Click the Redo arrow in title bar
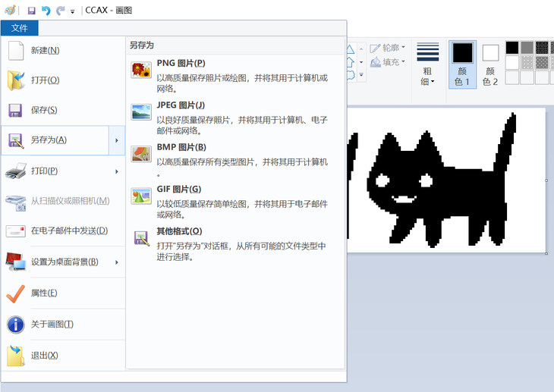The width and height of the screenshot is (554, 392). 61,11
